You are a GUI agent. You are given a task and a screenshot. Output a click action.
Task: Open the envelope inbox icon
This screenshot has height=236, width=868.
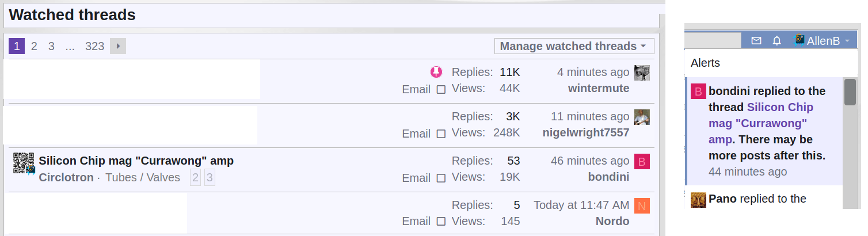[756, 40]
